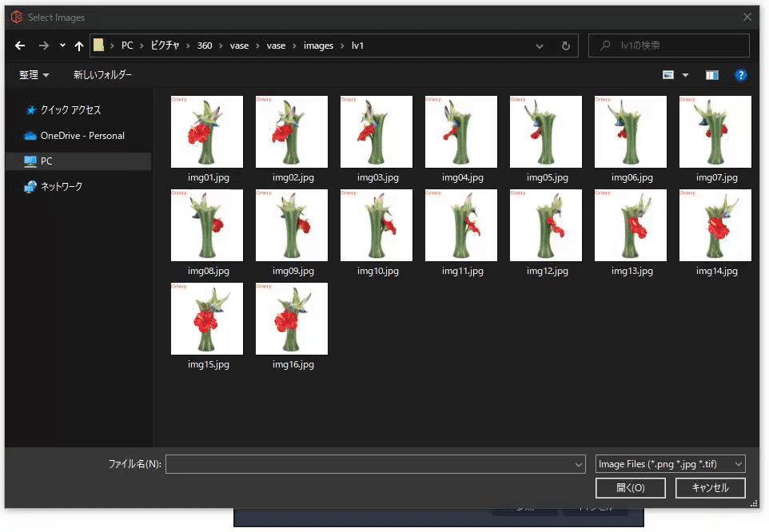Open the help question mark icon
The image size is (769, 532).
pos(740,75)
